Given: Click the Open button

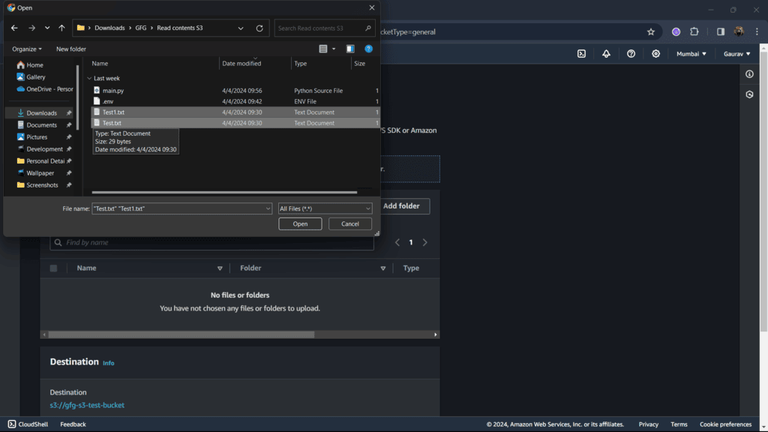Looking at the screenshot, I should 300,224.
